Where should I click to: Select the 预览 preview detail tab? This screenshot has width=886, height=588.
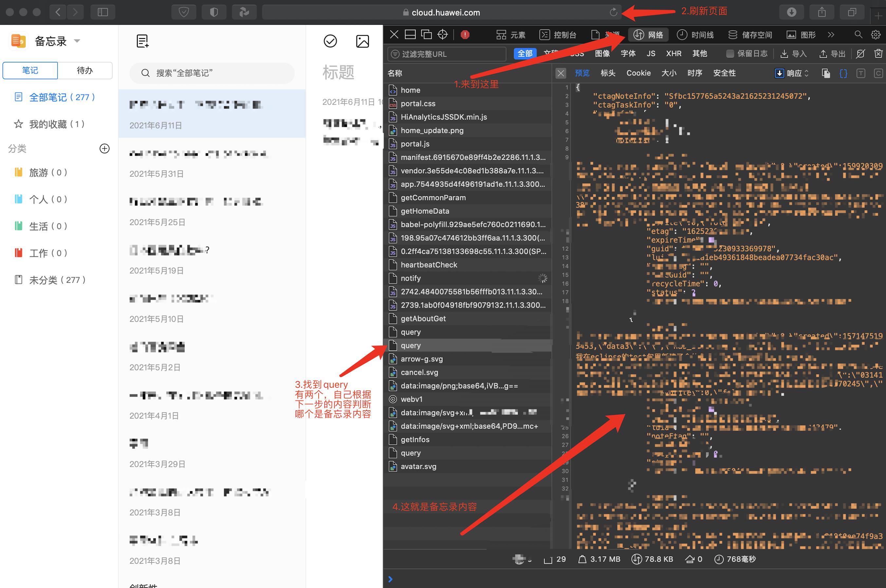coord(582,73)
